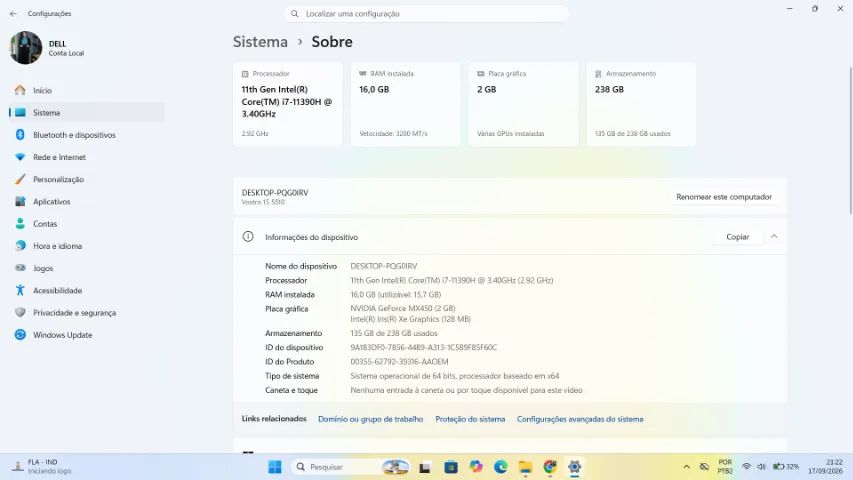Click the device name value DESKTOP-PQG0IRV
Screen dimensions: 853x480
click(x=384, y=266)
